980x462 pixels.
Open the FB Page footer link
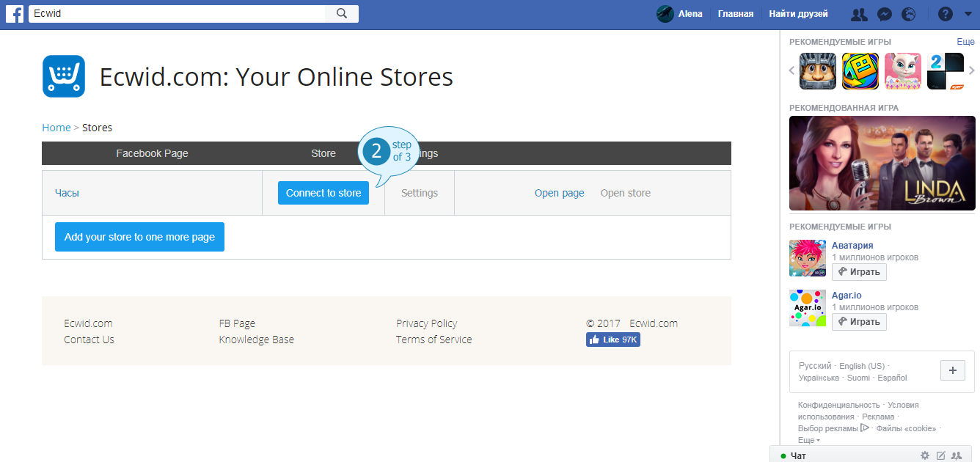(x=237, y=323)
